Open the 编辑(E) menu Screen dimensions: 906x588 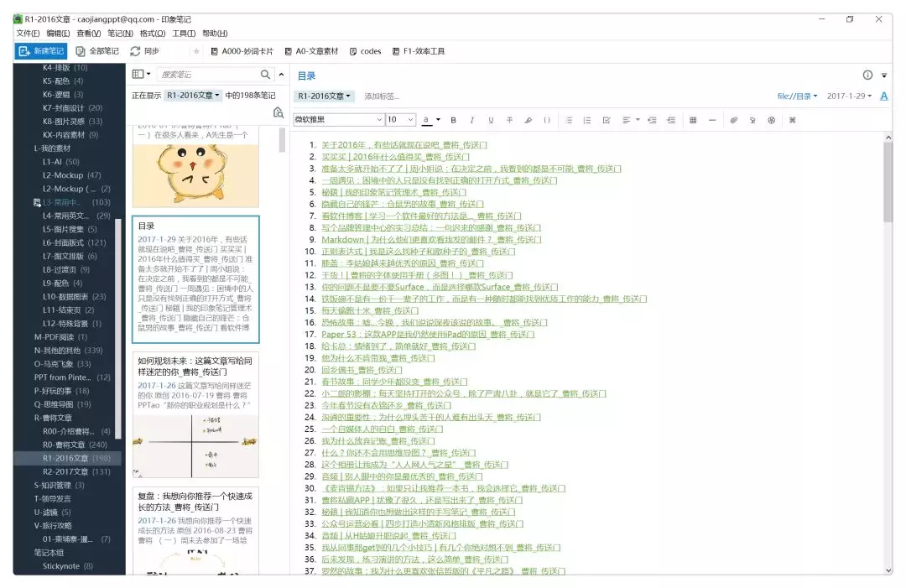(x=58, y=33)
